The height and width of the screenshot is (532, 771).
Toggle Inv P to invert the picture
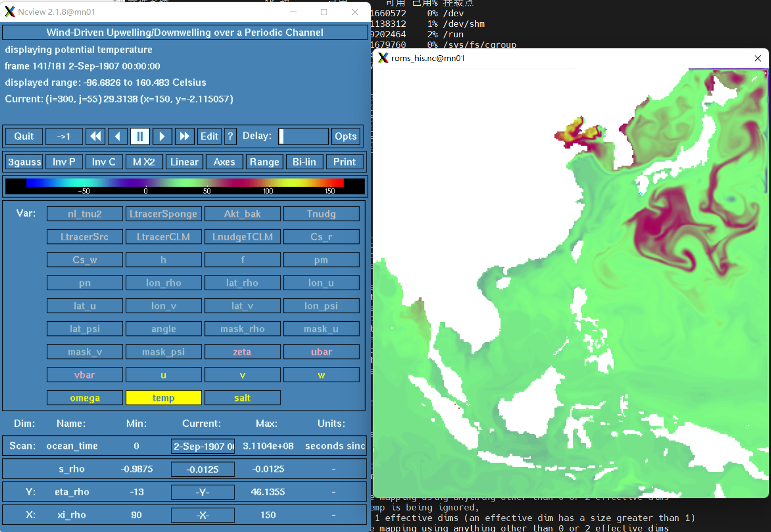pos(64,162)
